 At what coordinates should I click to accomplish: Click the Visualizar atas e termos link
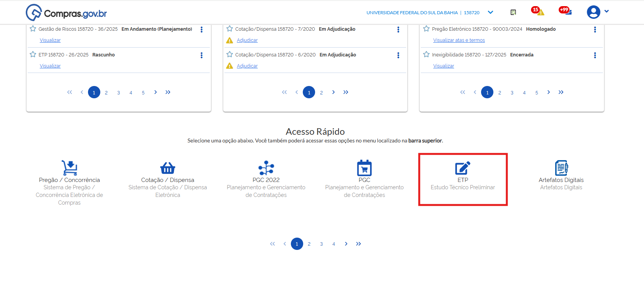click(459, 40)
